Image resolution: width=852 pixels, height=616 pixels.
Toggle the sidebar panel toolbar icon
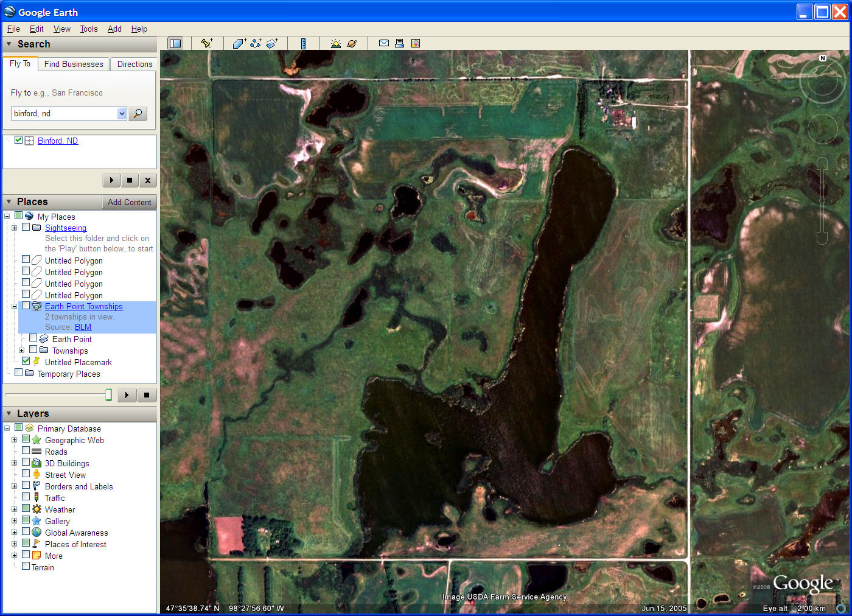click(175, 43)
